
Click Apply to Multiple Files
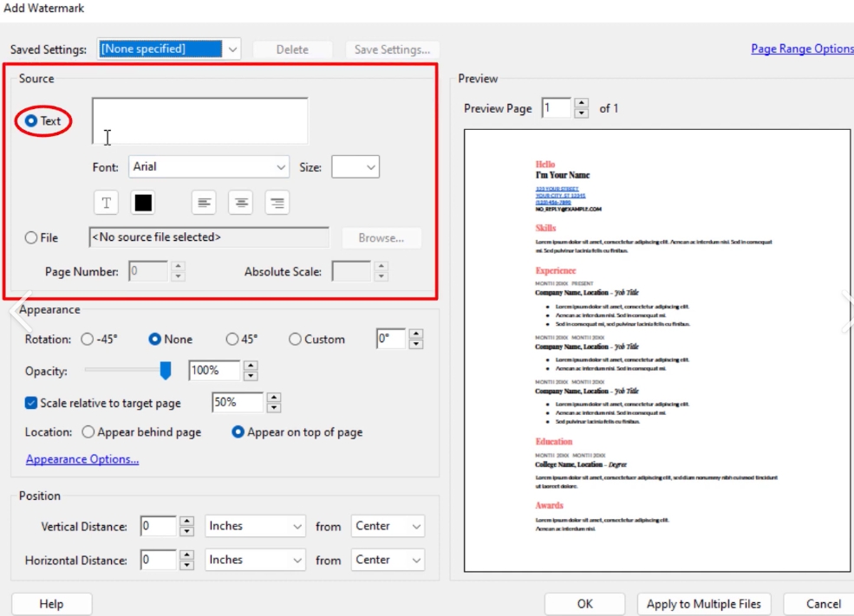[704, 604]
